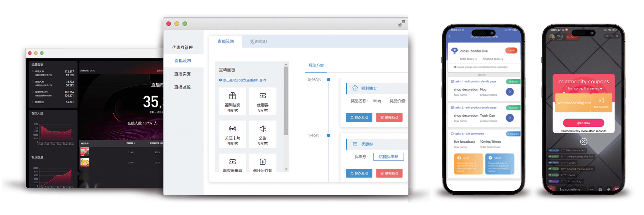Open task 2 Trash Can arrow button
The width and height of the screenshot is (644, 215).
tap(510, 118)
